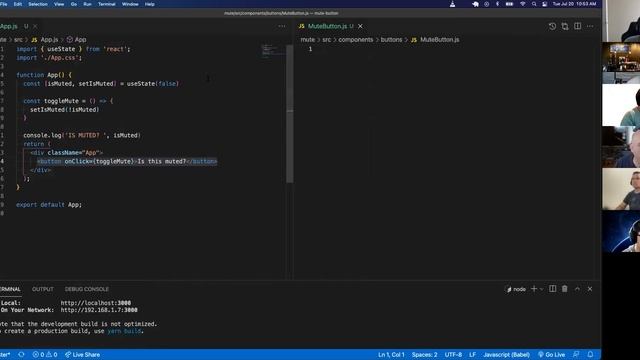
Task: Click the 'App' symbol in left breadcrumb
Action: pos(80,40)
